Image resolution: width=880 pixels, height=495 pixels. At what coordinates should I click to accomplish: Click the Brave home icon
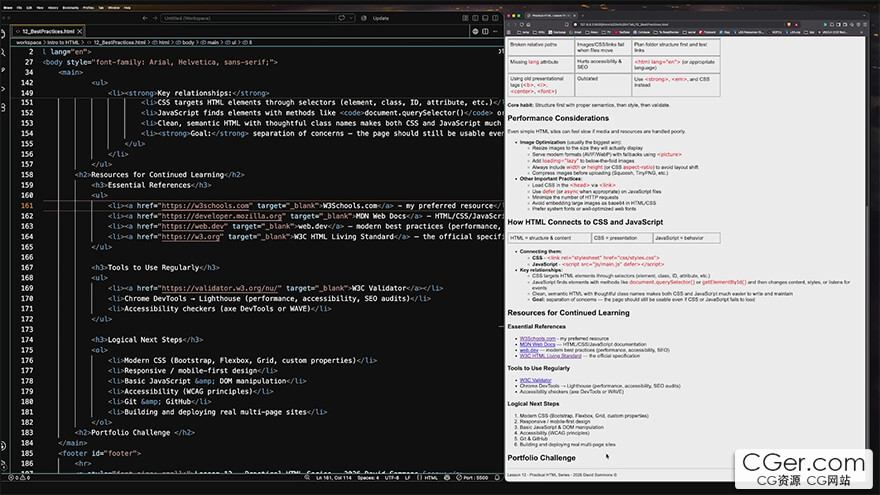coord(528,25)
